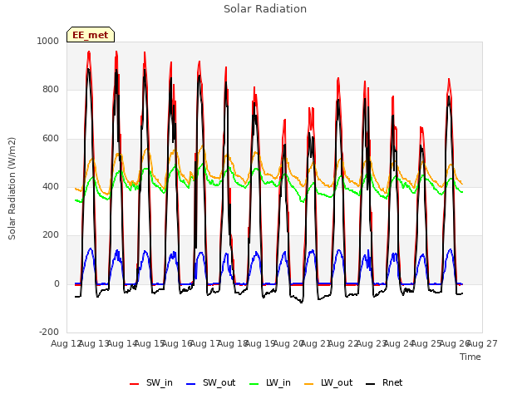Click the red SW_in legend swatch
This screenshot has width=532, height=399.
[135, 384]
